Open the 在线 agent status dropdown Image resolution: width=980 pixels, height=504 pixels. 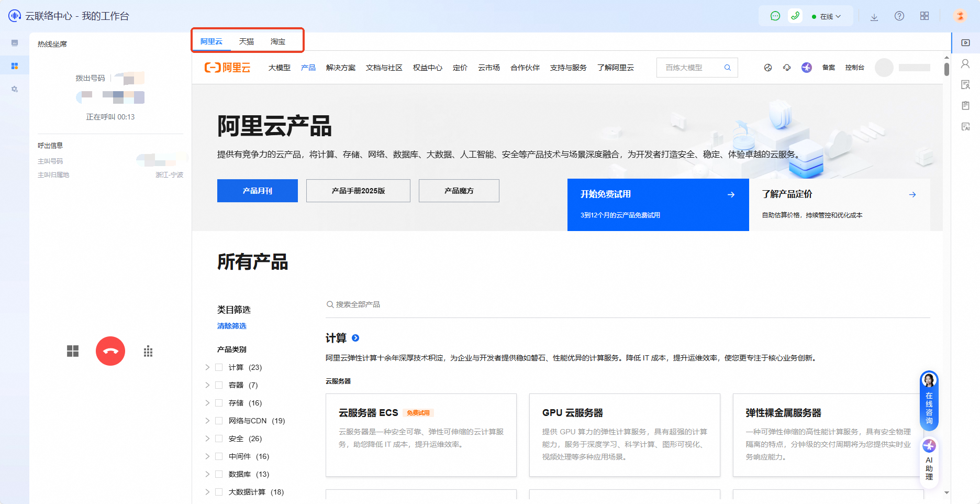[826, 17]
